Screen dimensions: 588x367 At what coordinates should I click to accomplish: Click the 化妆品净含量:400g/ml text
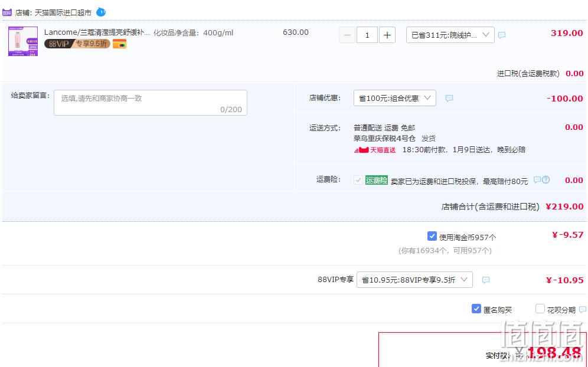click(193, 33)
